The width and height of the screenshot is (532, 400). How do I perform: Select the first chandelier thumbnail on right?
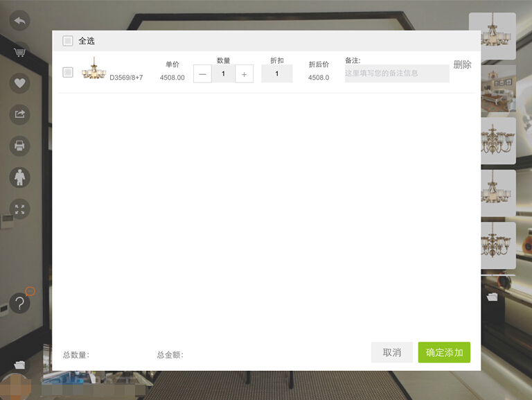pyautogui.click(x=493, y=36)
